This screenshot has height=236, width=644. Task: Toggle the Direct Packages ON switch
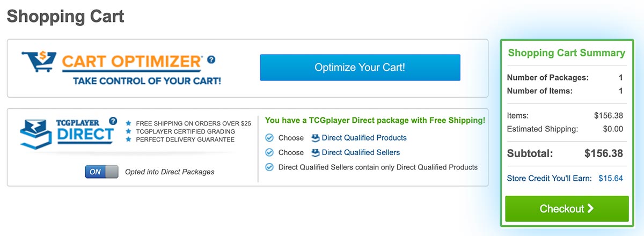point(101,172)
